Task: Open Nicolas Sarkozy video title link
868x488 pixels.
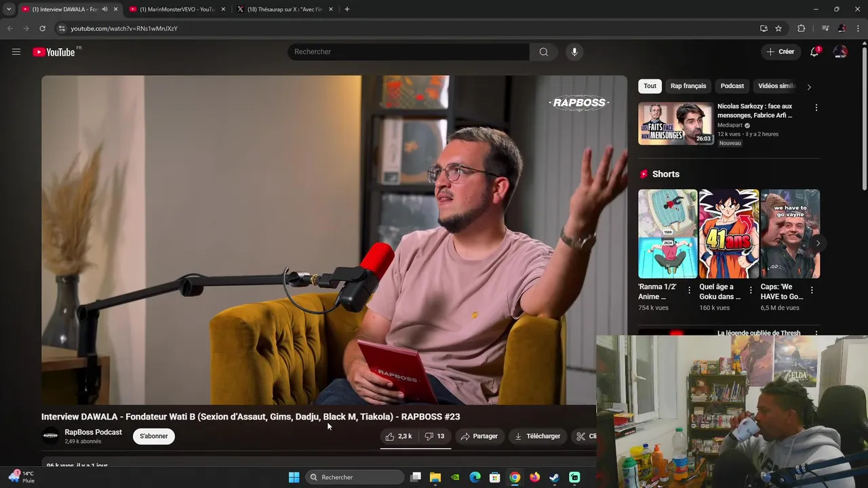Action: [x=755, y=110]
